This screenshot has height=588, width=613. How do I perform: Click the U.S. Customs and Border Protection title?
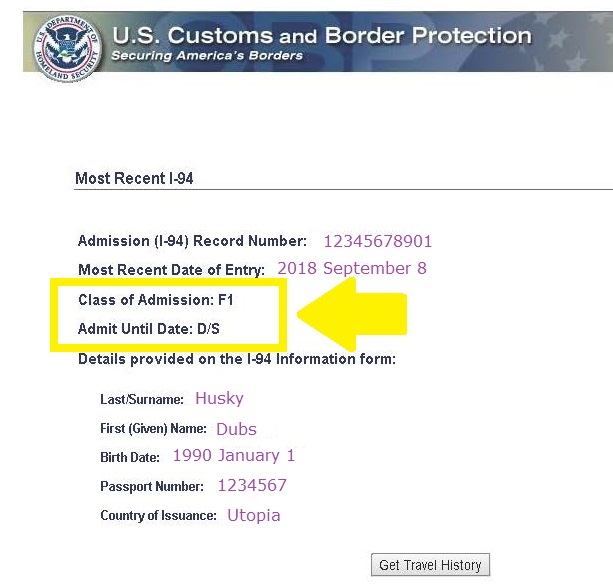[321, 35]
